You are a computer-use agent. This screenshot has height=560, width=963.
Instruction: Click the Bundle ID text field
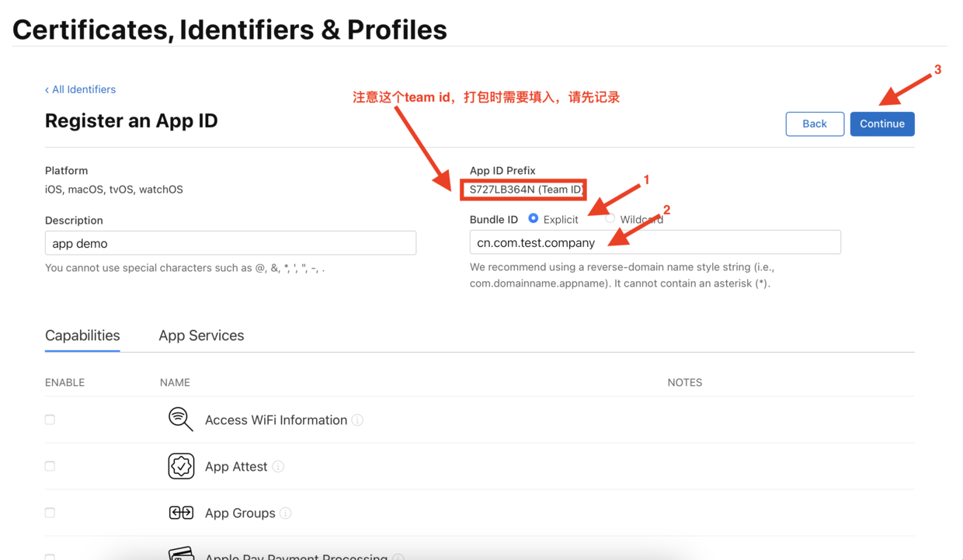(655, 242)
